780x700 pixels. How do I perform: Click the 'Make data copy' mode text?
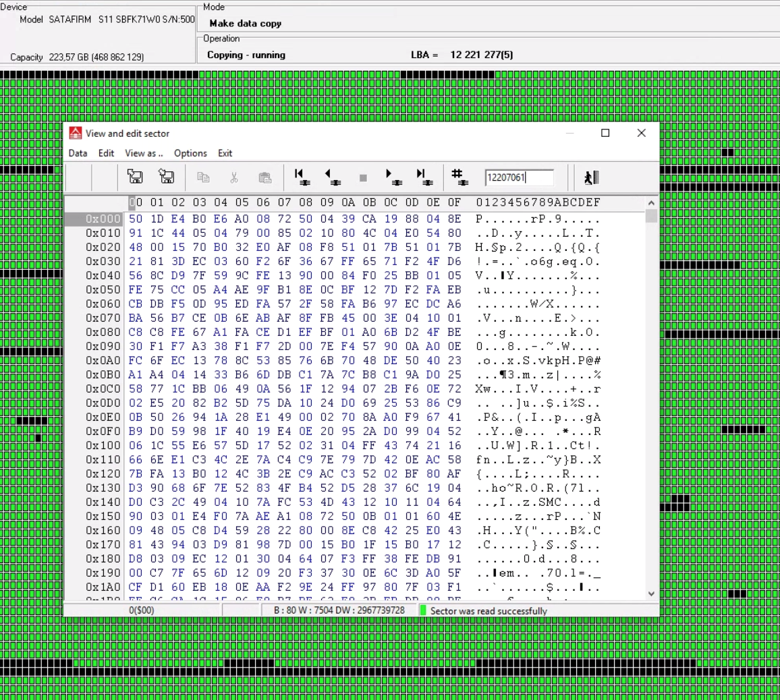pyautogui.click(x=245, y=24)
